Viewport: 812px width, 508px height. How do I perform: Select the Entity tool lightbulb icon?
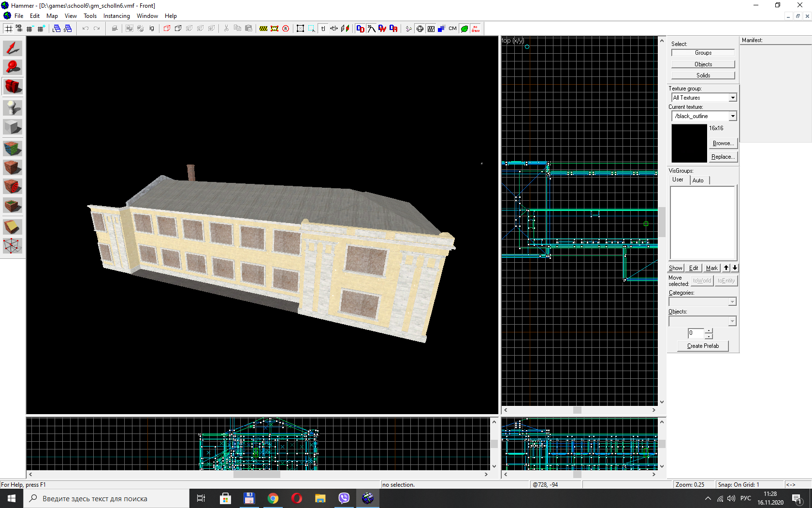click(x=13, y=107)
